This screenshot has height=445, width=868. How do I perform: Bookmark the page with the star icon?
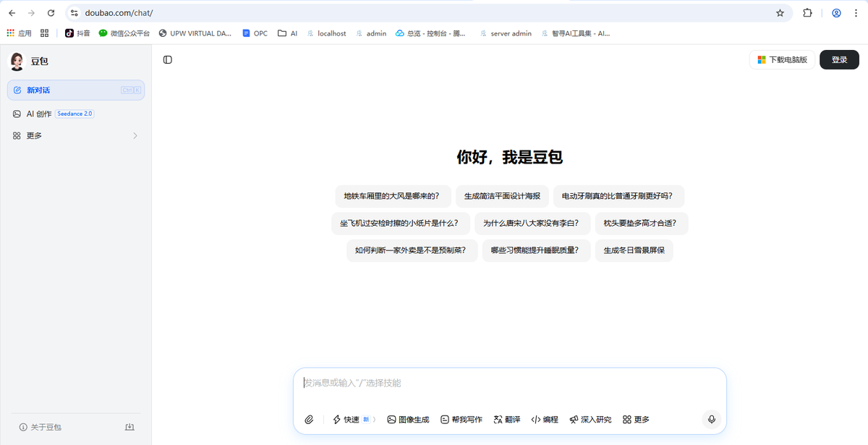tap(778, 12)
